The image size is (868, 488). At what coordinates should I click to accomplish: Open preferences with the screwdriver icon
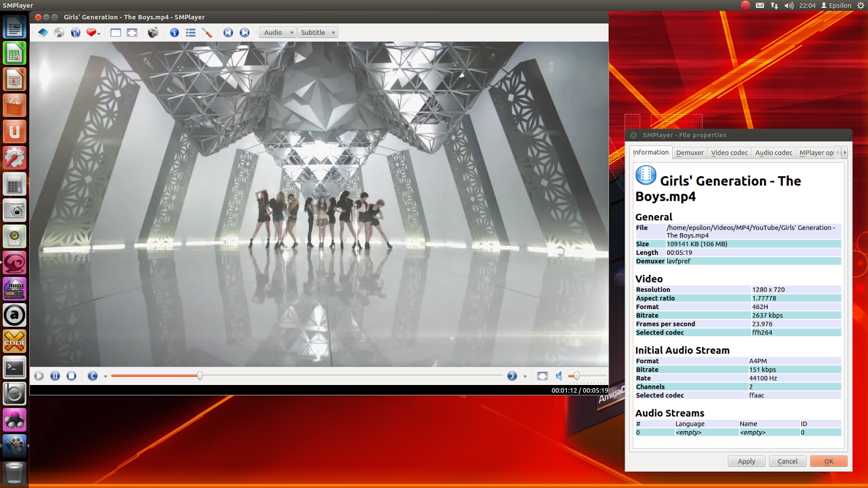point(207,33)
